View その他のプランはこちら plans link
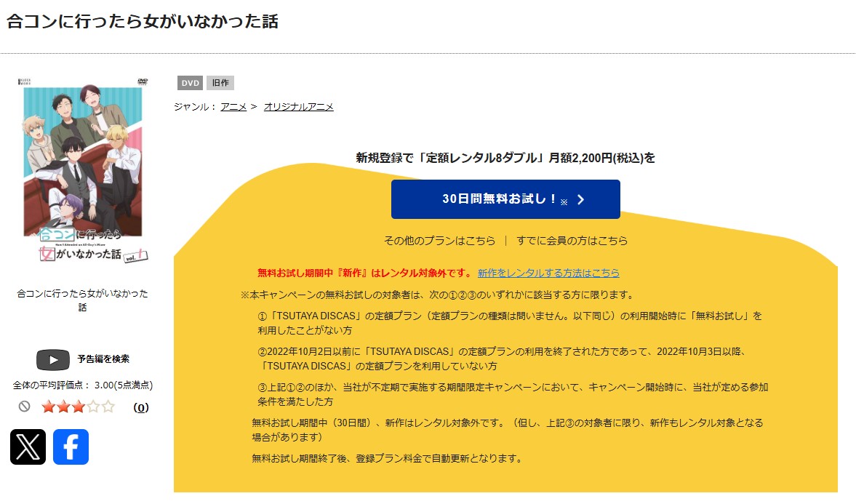Image resolution: width=856 pixels, height=504 pixels. click(x=439, y=241)
